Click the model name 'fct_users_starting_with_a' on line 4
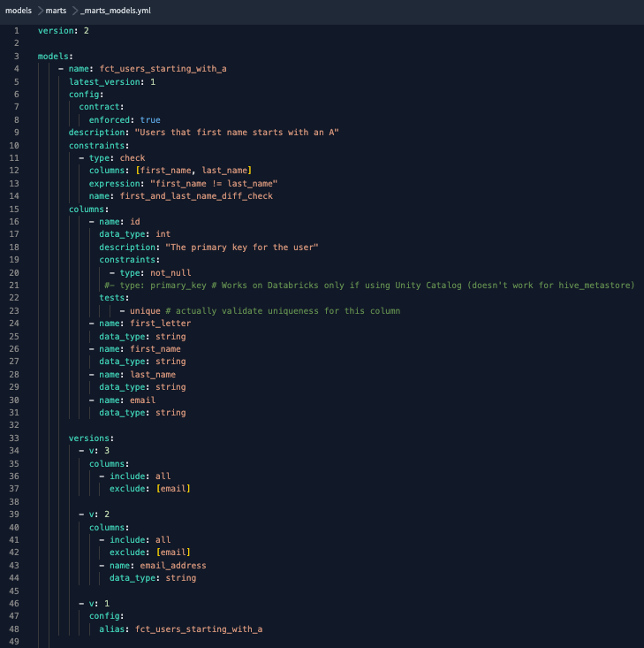 163,69
